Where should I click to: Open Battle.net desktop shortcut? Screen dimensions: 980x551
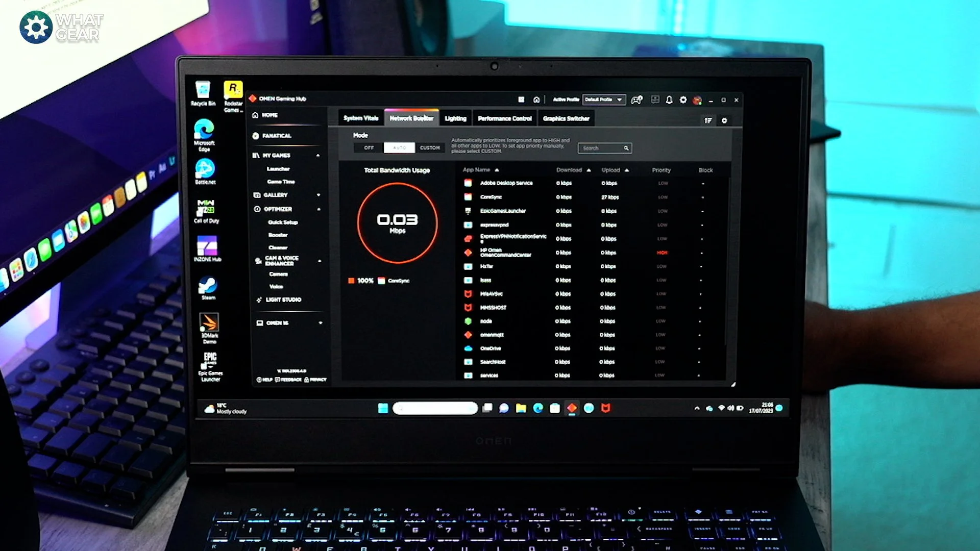(x=205, y=171)
